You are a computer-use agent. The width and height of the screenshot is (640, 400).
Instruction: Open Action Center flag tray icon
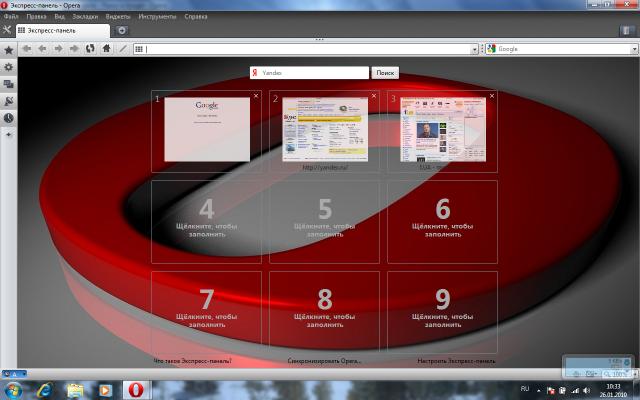[551, 390]
